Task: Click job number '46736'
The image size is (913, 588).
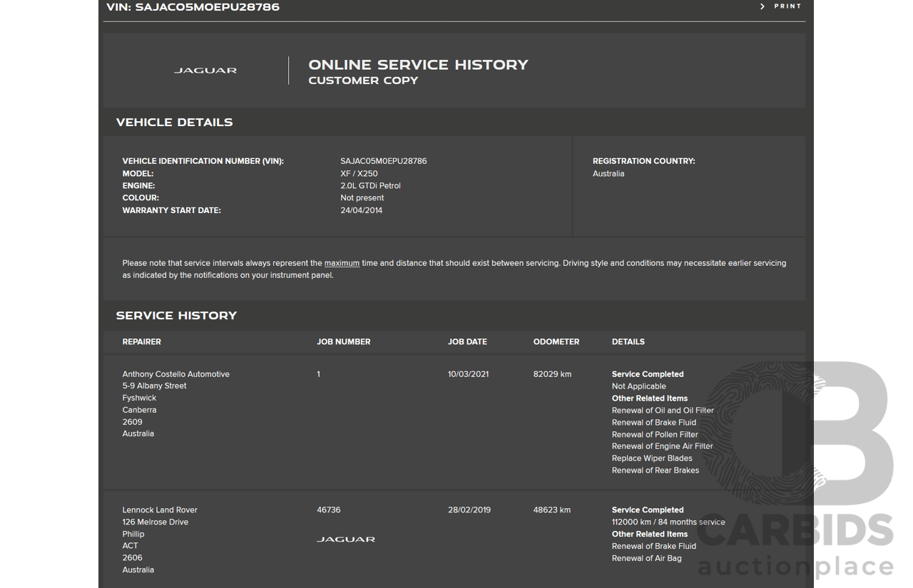Action: coord(328,510)
